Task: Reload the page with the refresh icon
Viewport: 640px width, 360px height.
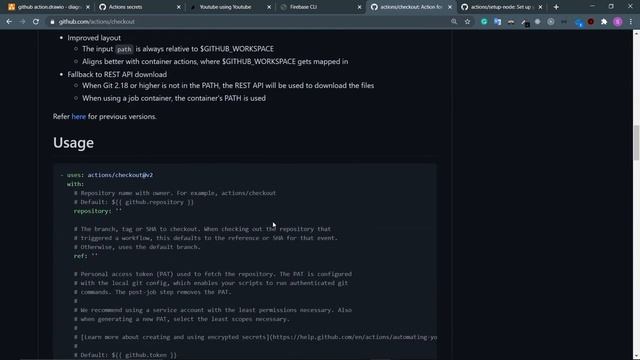Action: click(36, 22)
